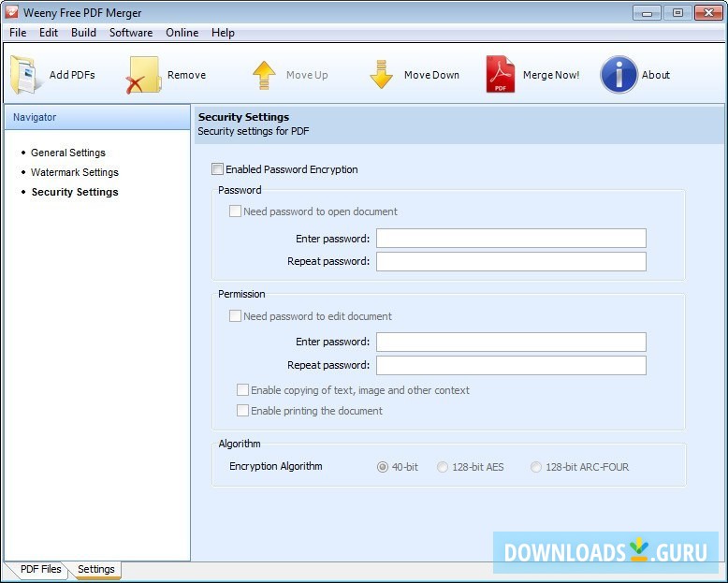728x583 pixels.
Task: Click the Add PDFs label
Action: (72, 75)
